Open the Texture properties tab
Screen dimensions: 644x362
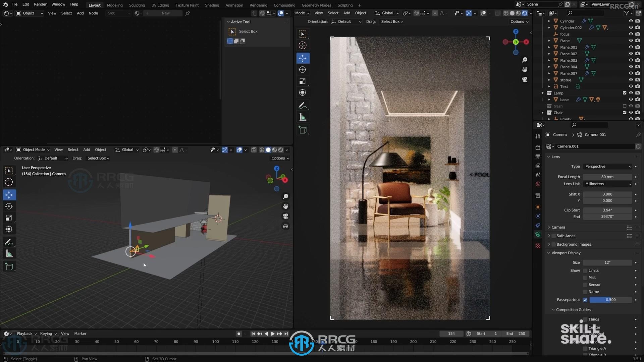[538, 246]
